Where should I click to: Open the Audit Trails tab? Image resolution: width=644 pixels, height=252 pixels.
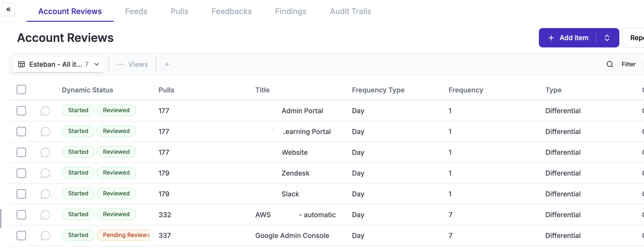350,11
